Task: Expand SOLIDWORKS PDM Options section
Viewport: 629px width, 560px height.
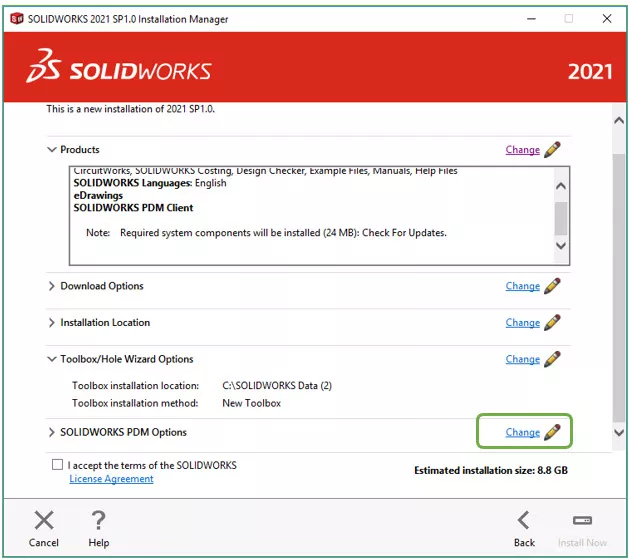Action: point(52,433)
